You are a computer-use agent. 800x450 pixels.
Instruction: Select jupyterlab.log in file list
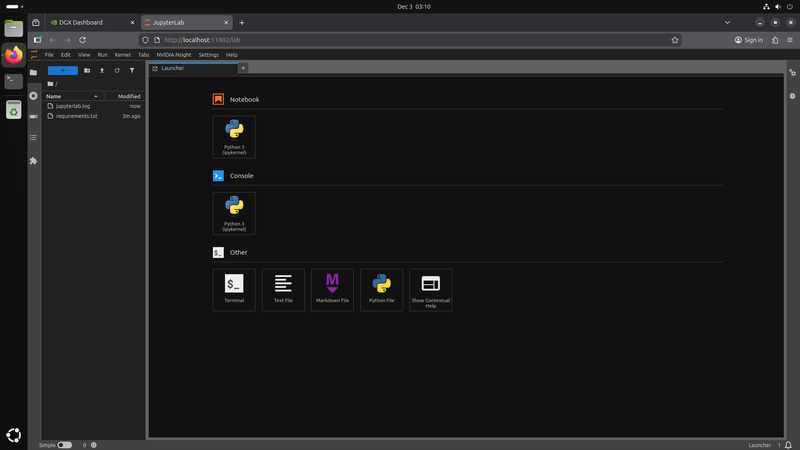click(x=93, y=106)
